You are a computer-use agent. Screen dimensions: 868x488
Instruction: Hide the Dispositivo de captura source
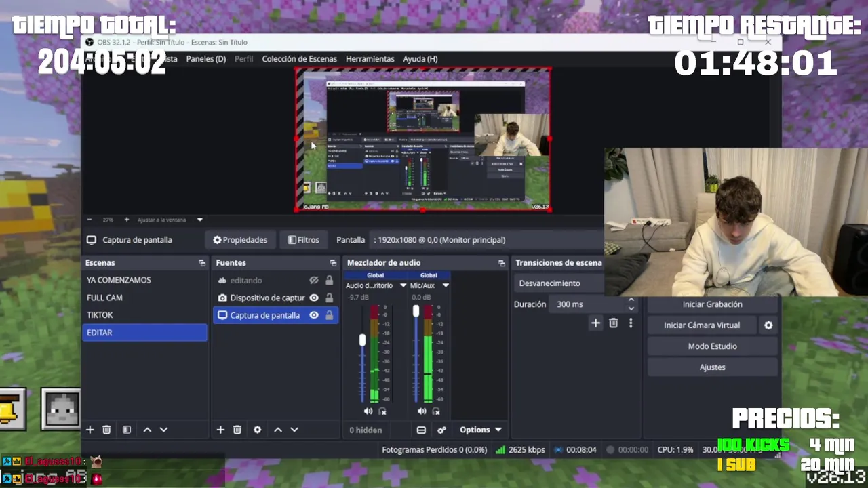[314, 298]
